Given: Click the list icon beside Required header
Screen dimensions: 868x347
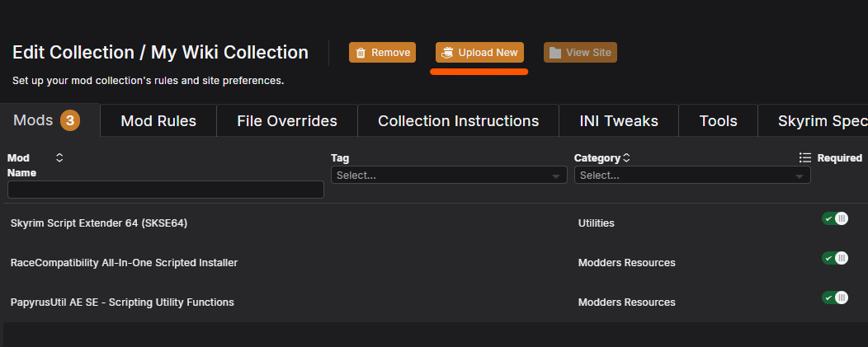Looking at the screenshot, I should tap(805, 157).
